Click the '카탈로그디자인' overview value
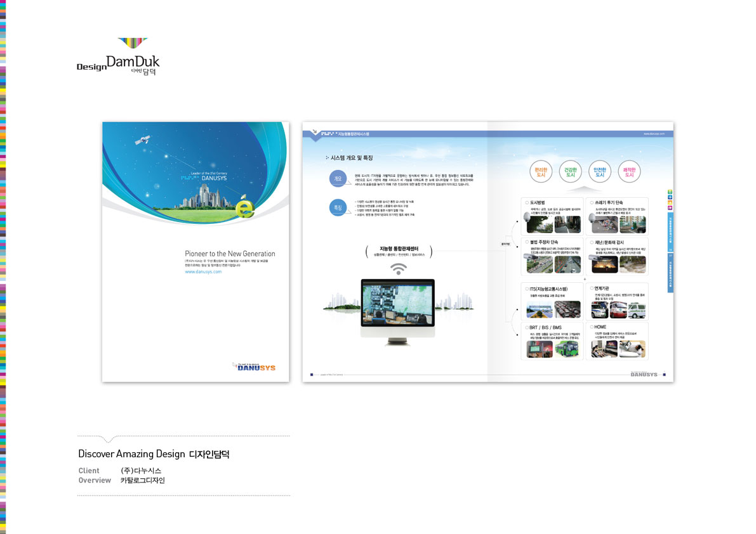Viewport: 756px width, 534px height. (x=143, y=481)
